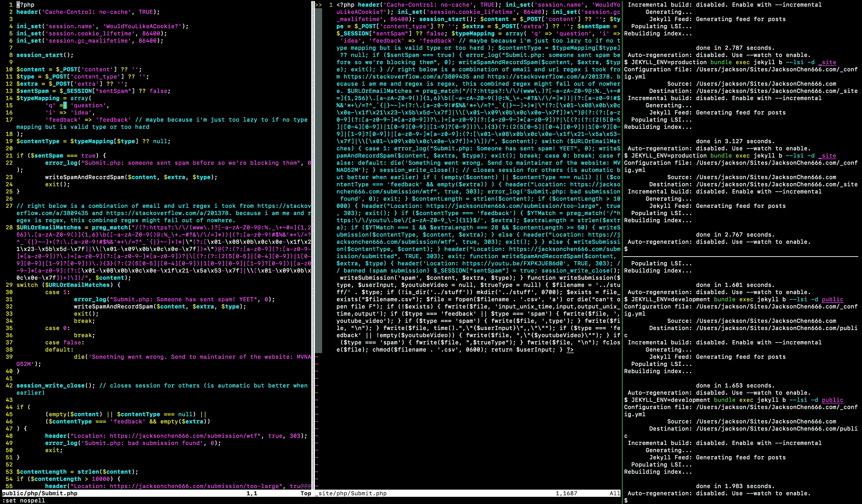Click the 'Top' scroll indicator in status line

pyautogui.click(x=306, y=493)
